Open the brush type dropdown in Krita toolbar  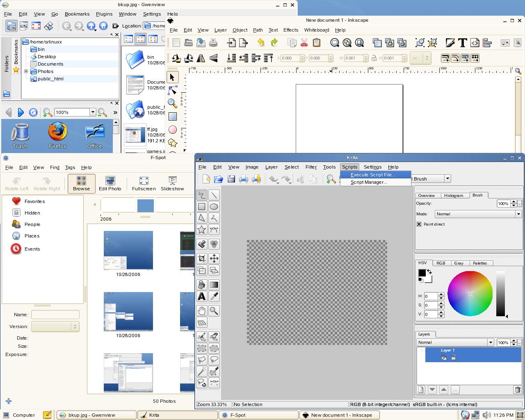point(447,178)
